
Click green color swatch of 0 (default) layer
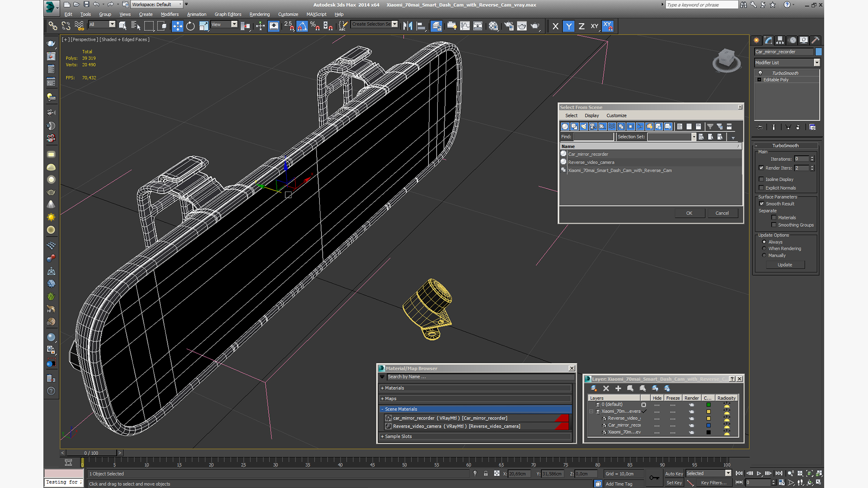708,405
